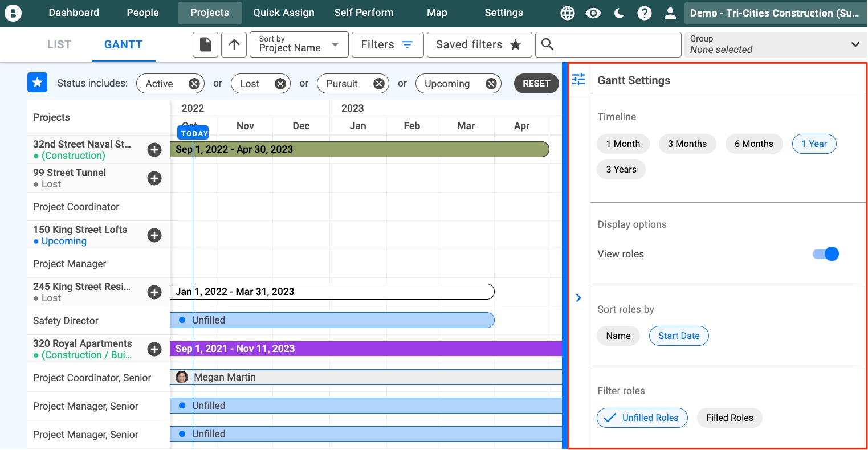868x450 pixels.
Task: Sort roles by Start Date
Action: pyautogui.click(x=679, y=336)
